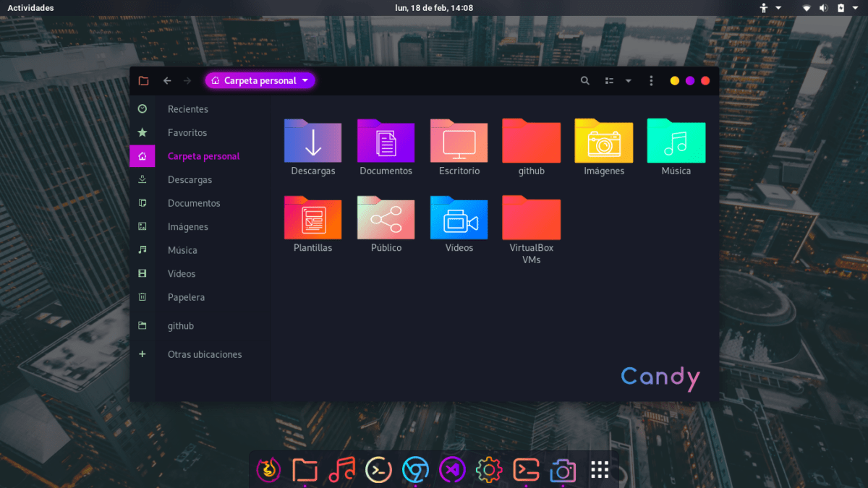The image size is (868, 488).
Task: Click the red folder toolbar icon in Files
Action: (x=143, y=81)
